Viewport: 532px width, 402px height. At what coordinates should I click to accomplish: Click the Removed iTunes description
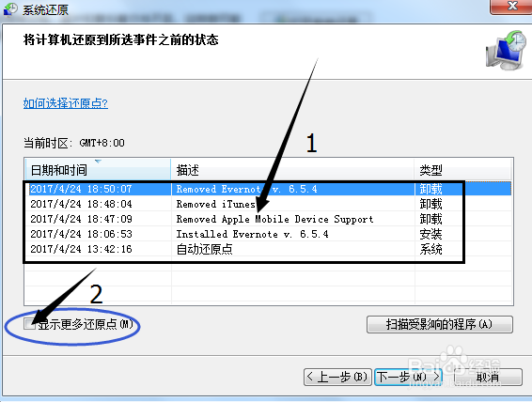[216, 204]
